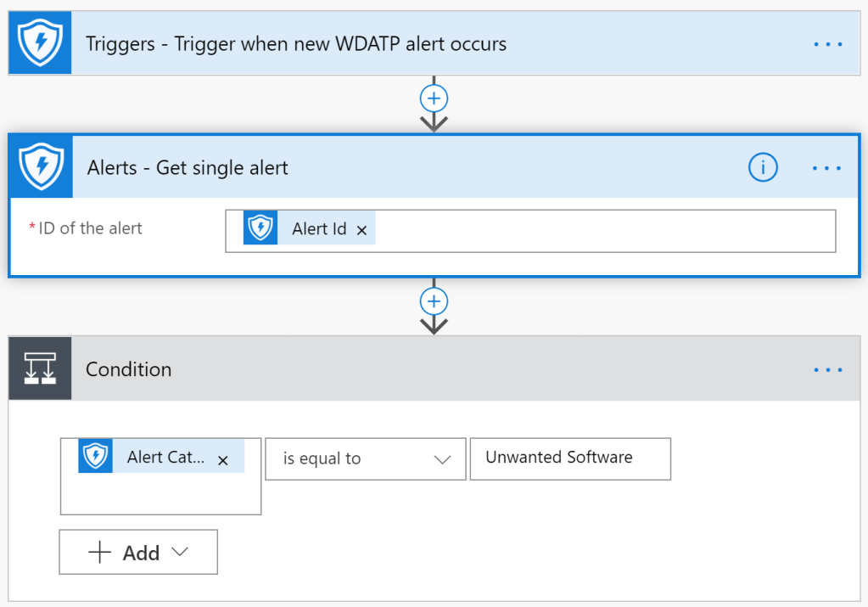
Task: Open Triggers step ellipsis menu
Action: pos(827,43)
